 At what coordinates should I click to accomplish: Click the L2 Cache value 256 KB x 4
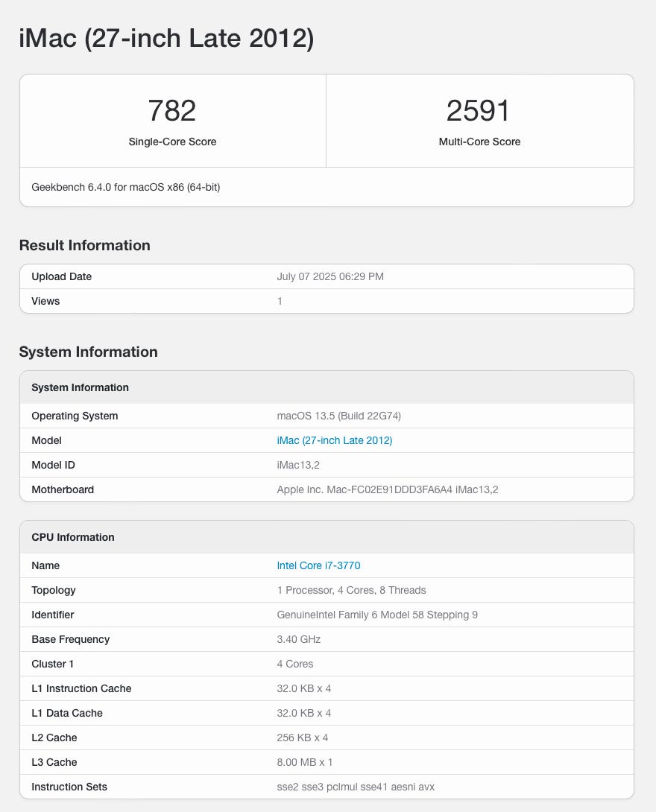302,738
